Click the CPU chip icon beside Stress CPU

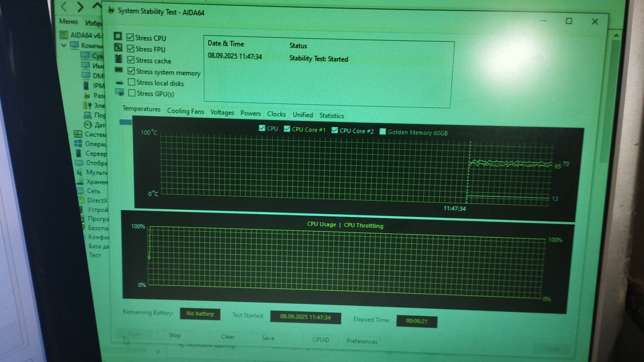(x=118, y=36)
